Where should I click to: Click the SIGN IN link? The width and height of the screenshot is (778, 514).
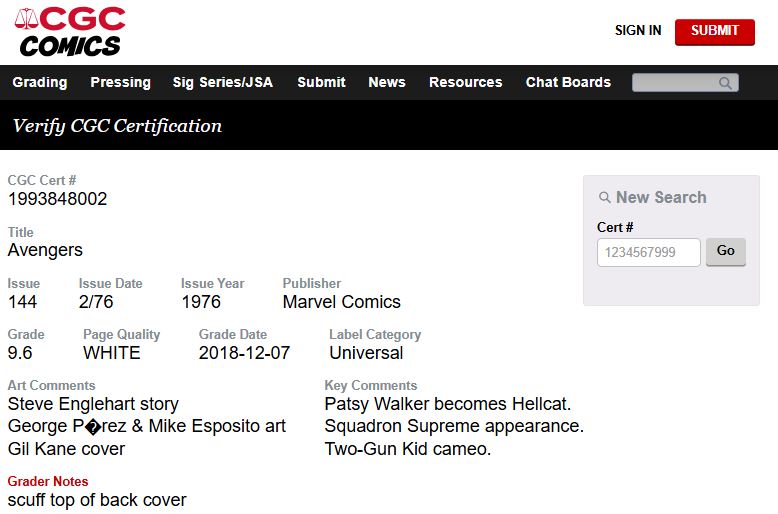click(x=638, y=30)
